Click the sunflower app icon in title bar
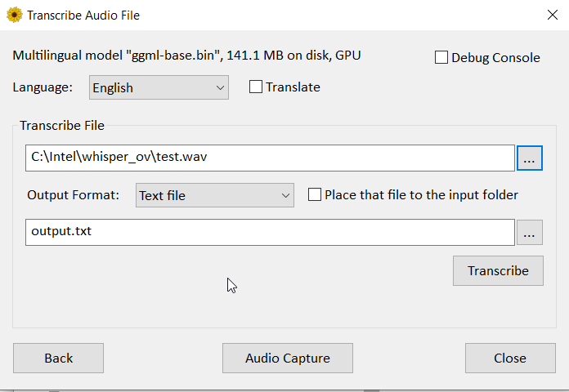Screen dimensions: 569x392 point(14,15)
